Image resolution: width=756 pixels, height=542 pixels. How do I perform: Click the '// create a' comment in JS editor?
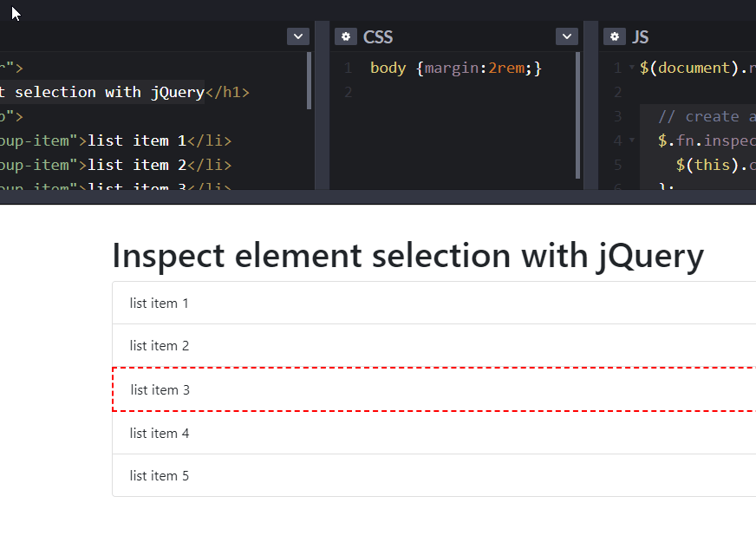707,116
